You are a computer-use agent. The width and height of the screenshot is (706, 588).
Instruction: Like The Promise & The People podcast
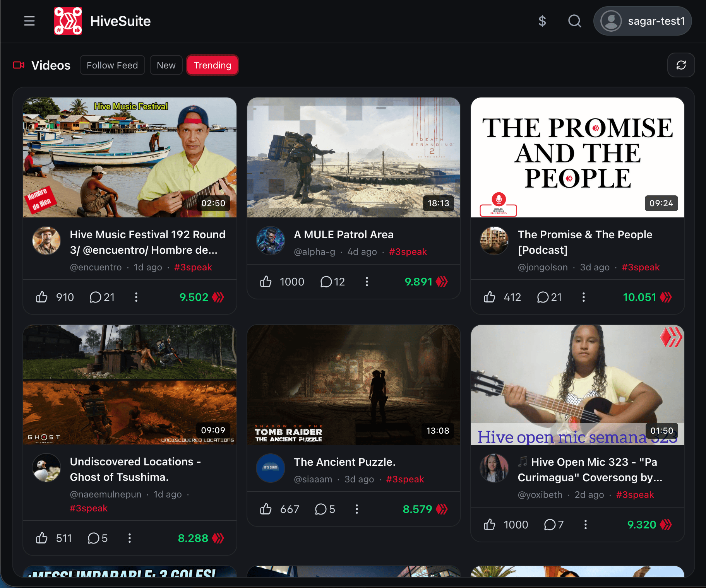(490, 297)
